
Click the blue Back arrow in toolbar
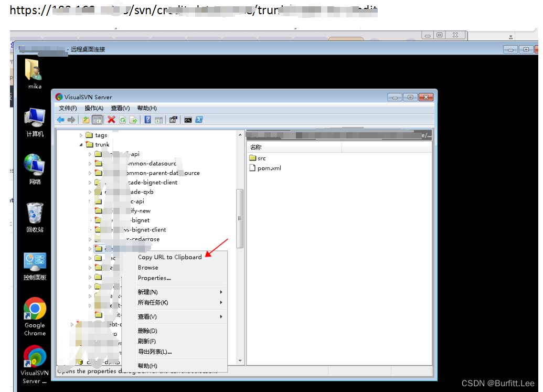61,120
